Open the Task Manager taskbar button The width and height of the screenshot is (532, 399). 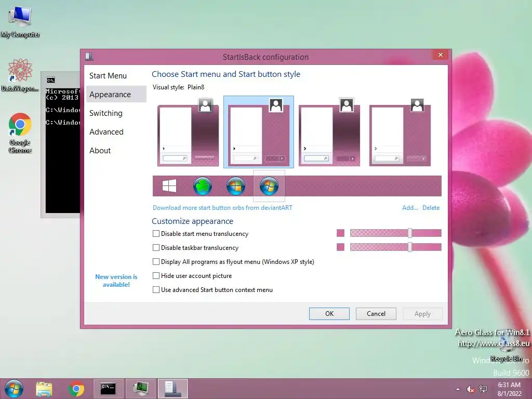click(141, 389)
